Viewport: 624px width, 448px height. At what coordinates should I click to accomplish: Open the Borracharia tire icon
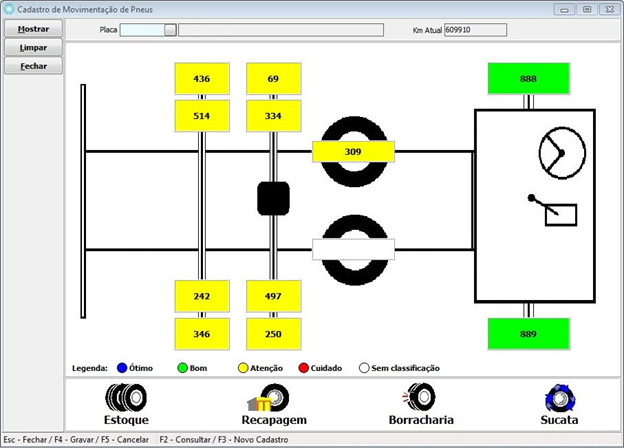pos(422,398)
